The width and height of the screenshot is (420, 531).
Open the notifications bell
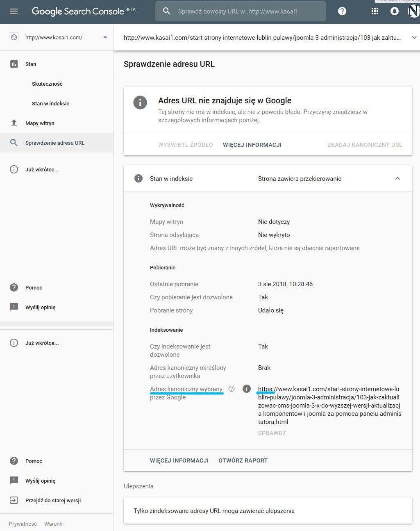(x=394, y=11)
